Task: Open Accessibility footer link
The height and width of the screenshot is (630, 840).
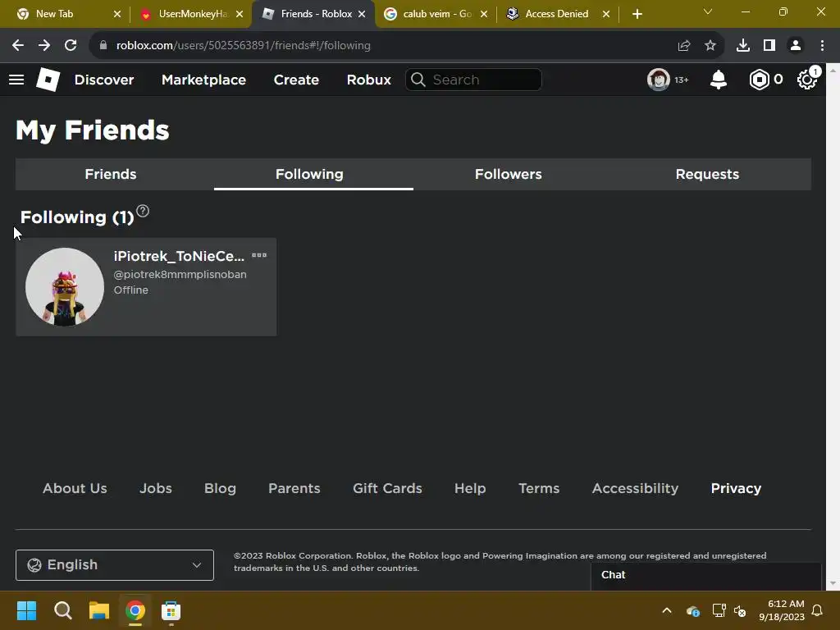Action: tap(635, 488)
